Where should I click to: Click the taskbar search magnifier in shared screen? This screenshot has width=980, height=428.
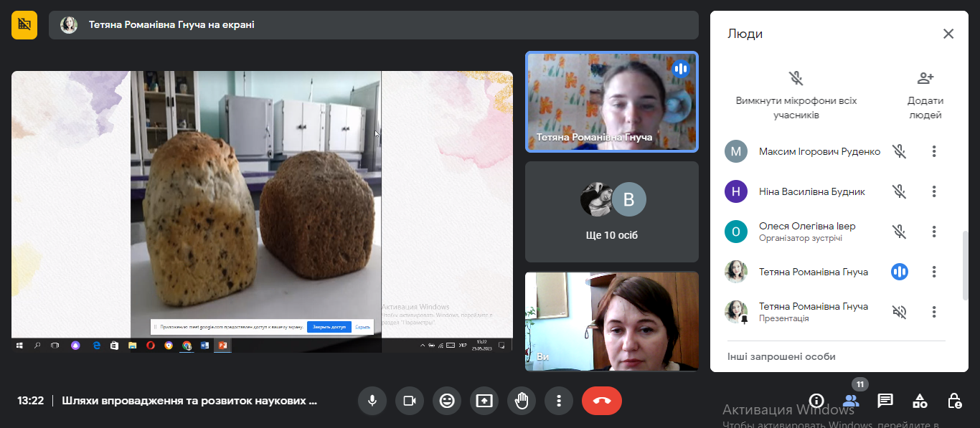(x=37, y=346)
